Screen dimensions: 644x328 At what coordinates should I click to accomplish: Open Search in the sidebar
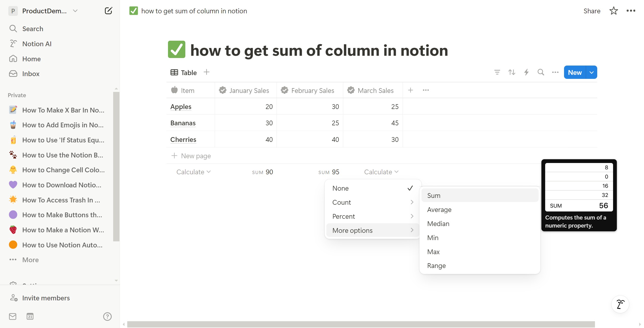pos(33,29)
